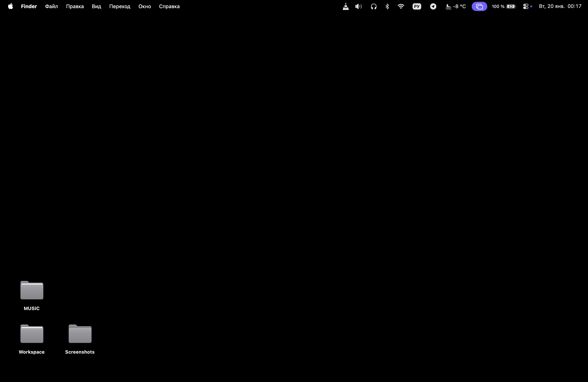Open the Wi-Fi status menu
This screenshot has height=382, width=588.
(401, 6)
